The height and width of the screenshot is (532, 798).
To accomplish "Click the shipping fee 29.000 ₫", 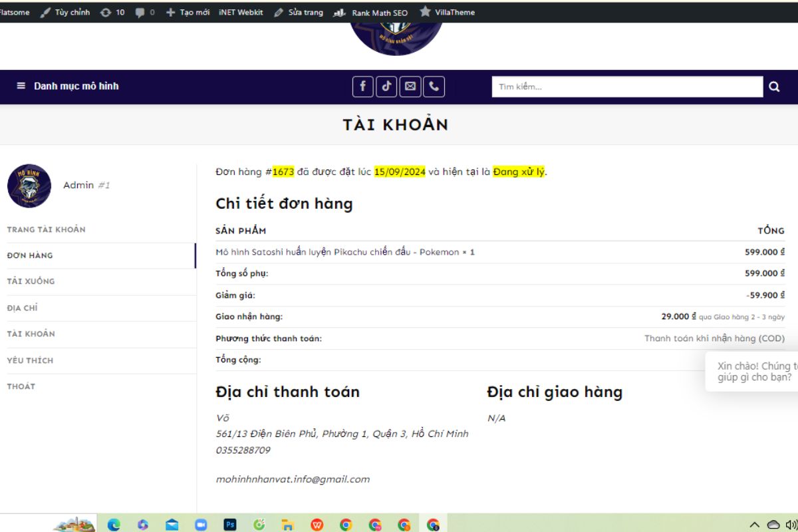I will pyautogui.click(x=678, y=317).
